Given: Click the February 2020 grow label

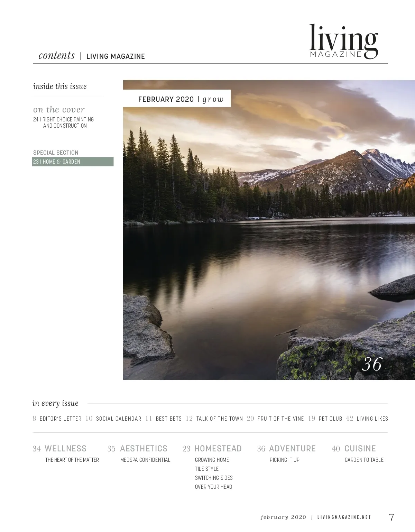Looking at the screenshot, I should 181,99.
